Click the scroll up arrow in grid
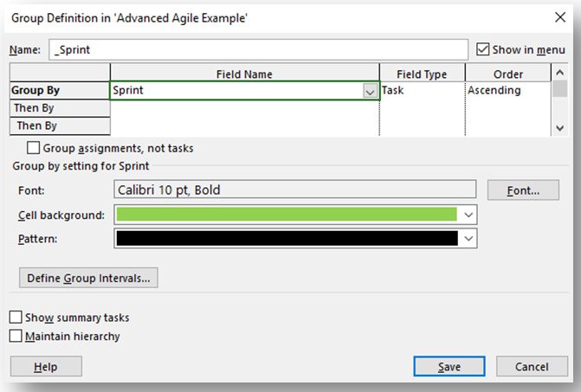Viewport: 581px width, 392px height. click(559, 73)
